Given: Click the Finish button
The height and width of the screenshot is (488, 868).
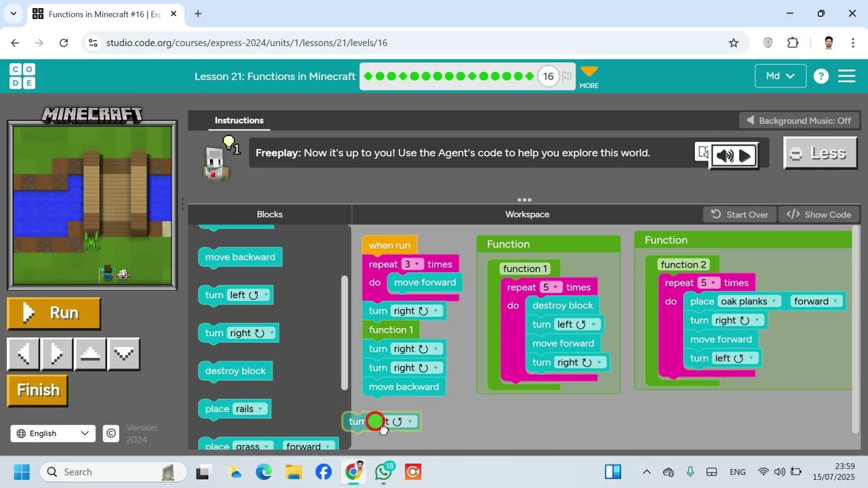Looking at the screenshot, I should (37, 390).
